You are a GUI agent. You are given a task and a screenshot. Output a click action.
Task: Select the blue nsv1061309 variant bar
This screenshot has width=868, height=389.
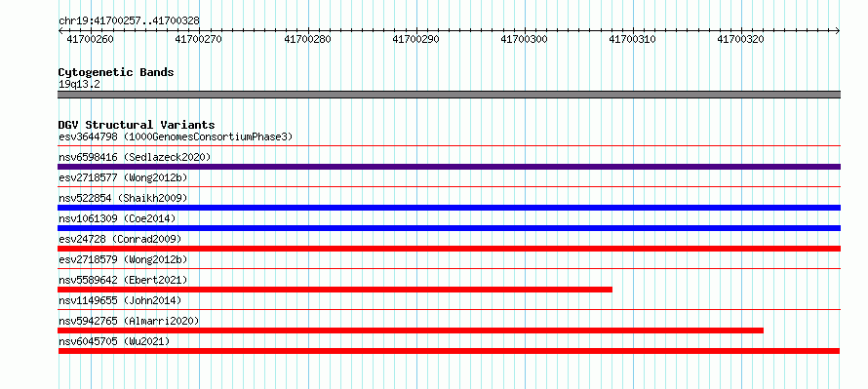click(x=449, y=228)
